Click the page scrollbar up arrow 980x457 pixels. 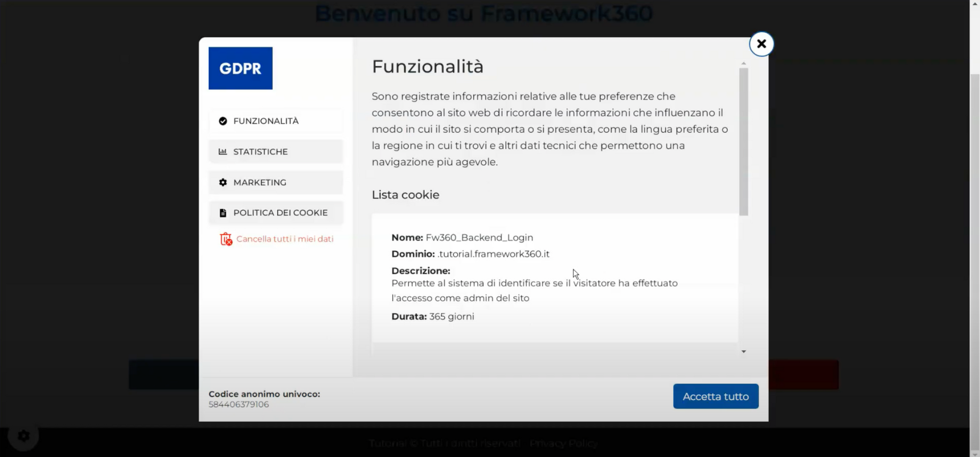[975, 4]
